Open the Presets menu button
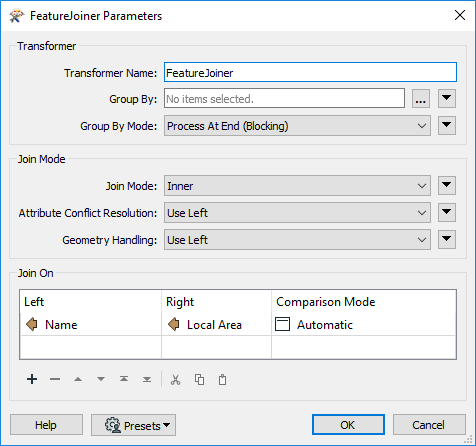Viewport: 476px width, 446px height. pyautogui.click(x=133, y=425)
